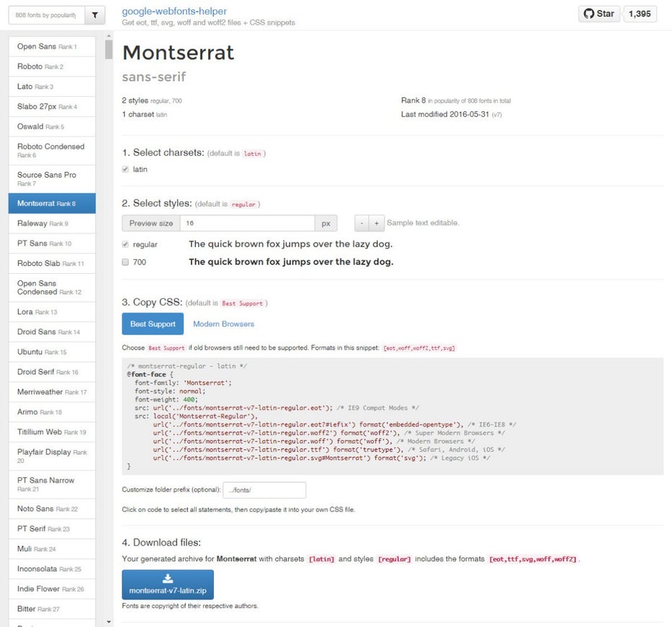Viewport: 672px width, 627px height.
Task: Choose Source Sans Pro font
Action: coord(52,178)
